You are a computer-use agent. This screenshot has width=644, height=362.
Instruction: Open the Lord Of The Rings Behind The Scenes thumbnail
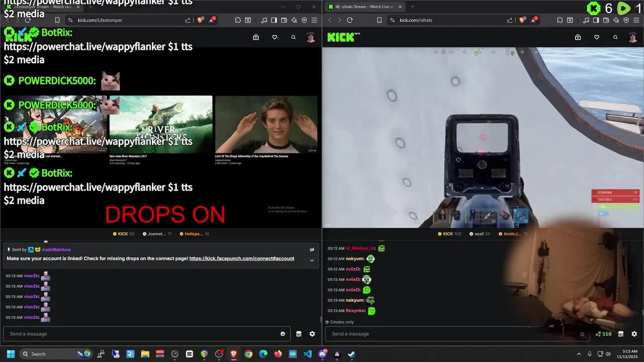pyautogui.click(x=266, y=124)
